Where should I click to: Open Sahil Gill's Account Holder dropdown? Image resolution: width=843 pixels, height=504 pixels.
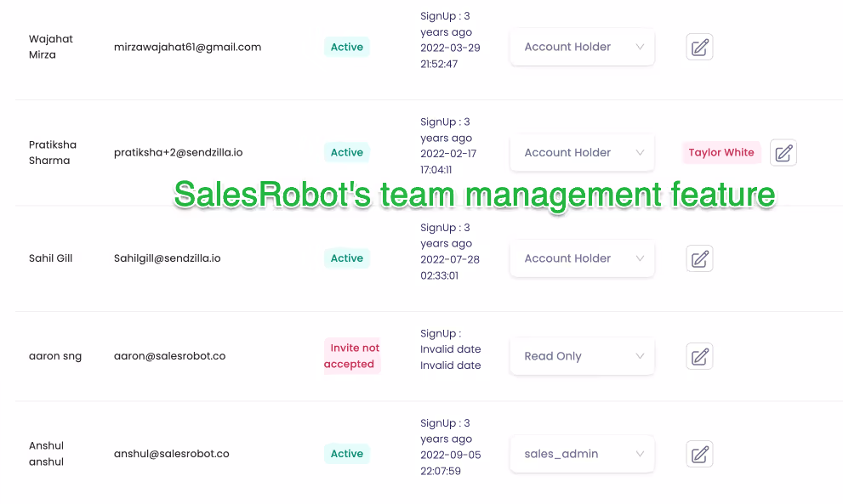pyautogui.click(x=582, y=258)
